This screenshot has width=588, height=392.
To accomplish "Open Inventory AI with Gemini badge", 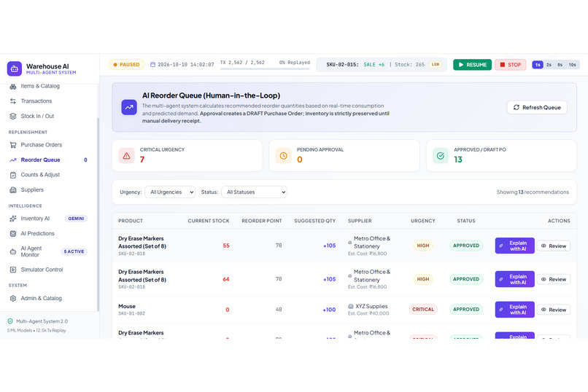I will [x=48, y=219].
